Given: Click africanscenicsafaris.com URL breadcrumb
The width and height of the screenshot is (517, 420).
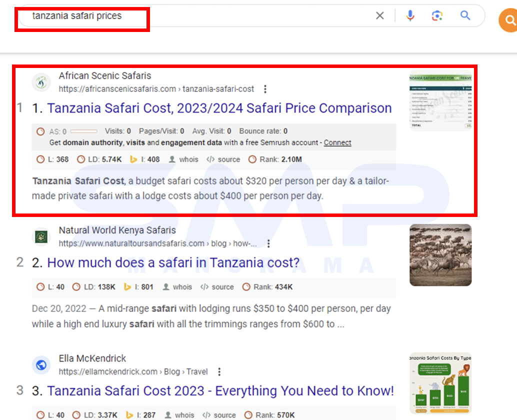Looking at the screenshot, I should coord(156,89).
